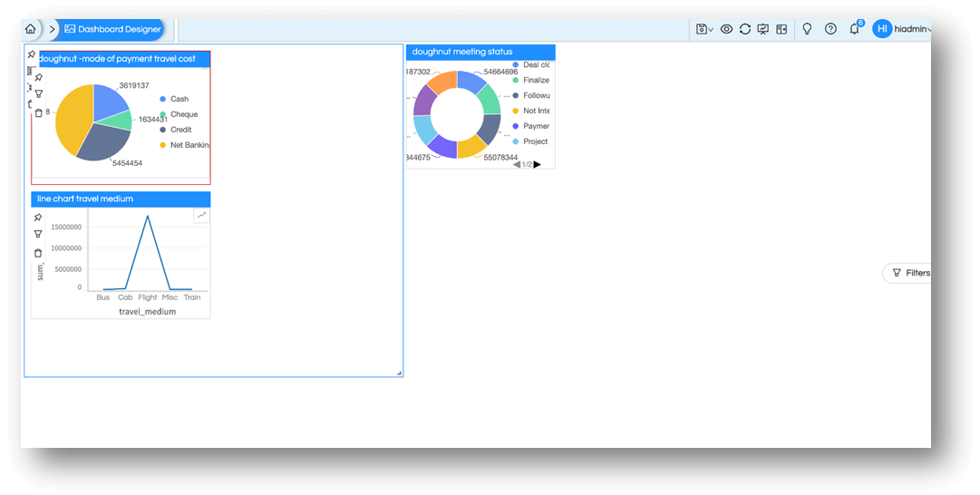Click the 15000000 y-axis value
The image size is (980, 495).
(x=65, y=228)
